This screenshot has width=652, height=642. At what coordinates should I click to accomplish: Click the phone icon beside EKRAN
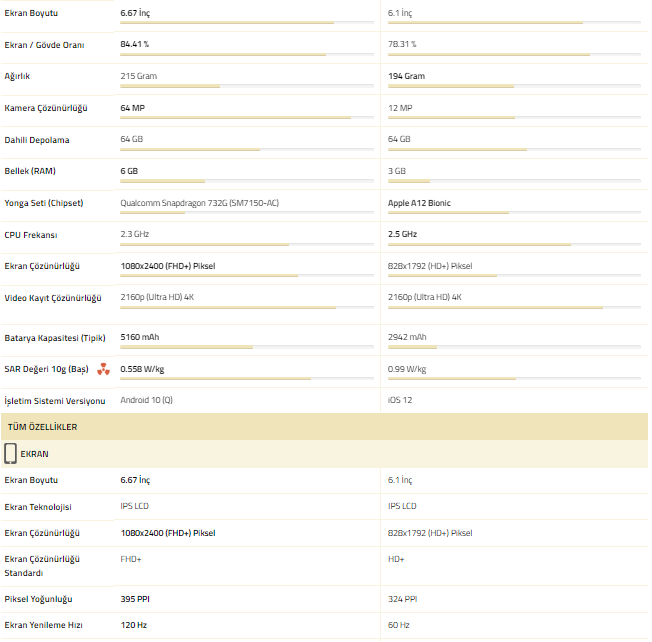10,453
